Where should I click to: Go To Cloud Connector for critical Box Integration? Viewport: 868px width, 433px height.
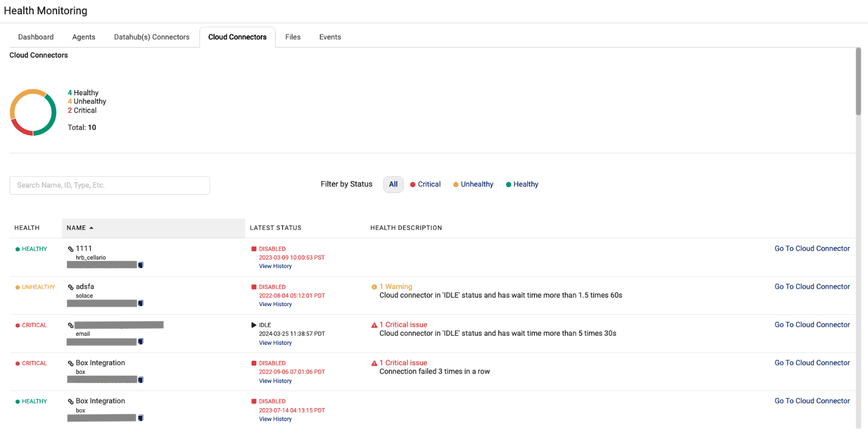(x=812, y=363)
